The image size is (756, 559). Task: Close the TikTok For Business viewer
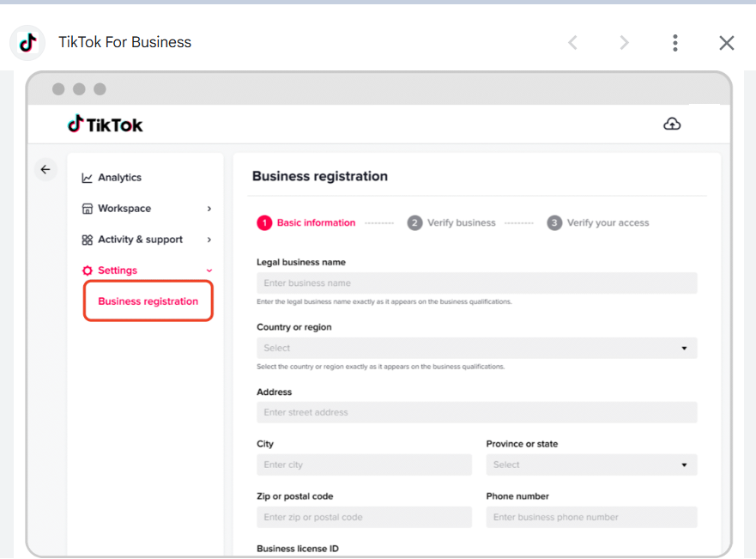tap(726, 43)
